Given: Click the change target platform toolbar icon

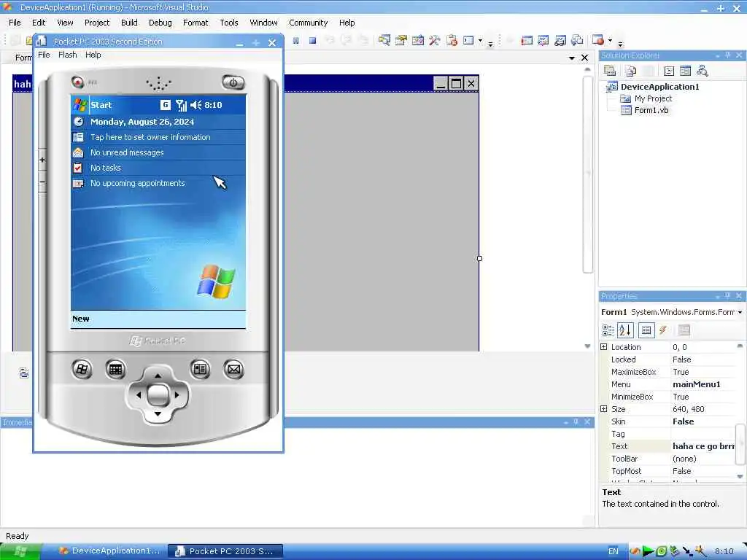Looking at the screenshot, I should (577, 41).
